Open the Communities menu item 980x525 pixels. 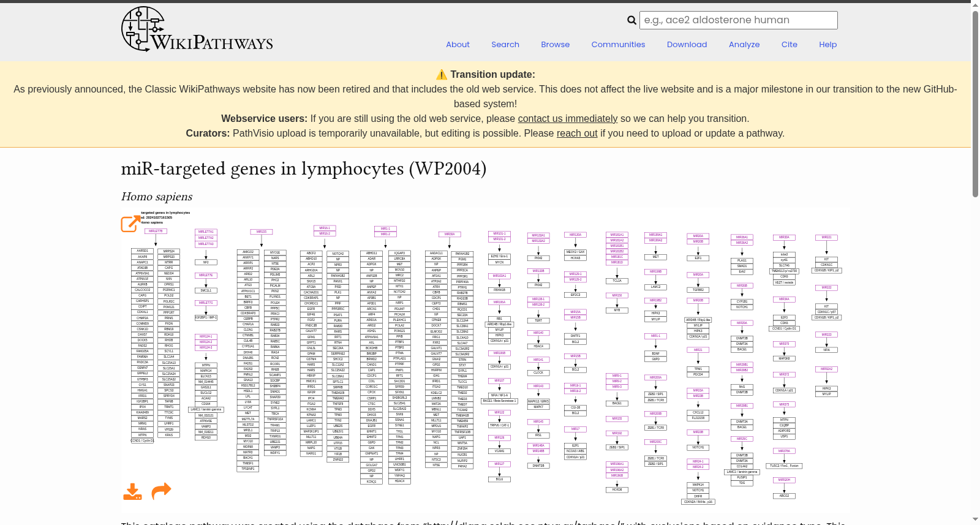(x=618, y=45)
